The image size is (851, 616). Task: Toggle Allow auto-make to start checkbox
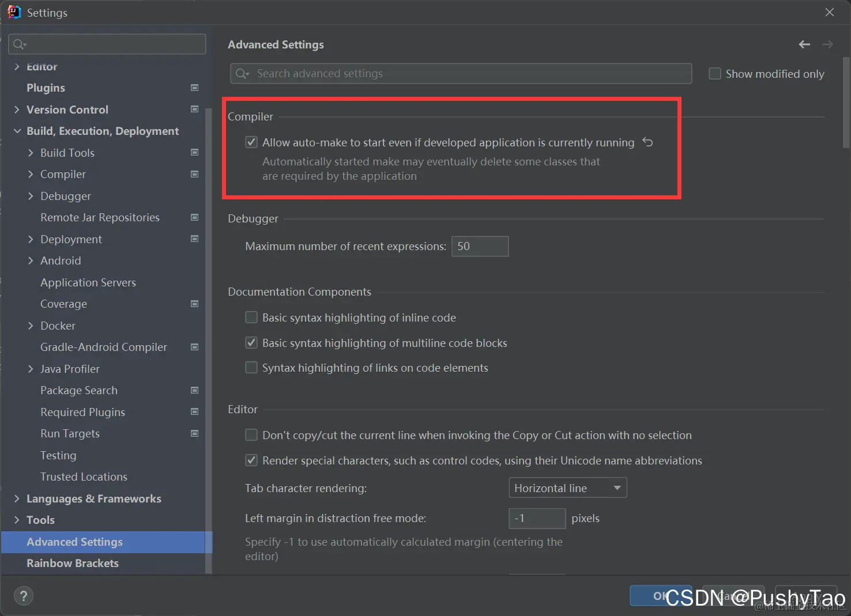(251, 142)
